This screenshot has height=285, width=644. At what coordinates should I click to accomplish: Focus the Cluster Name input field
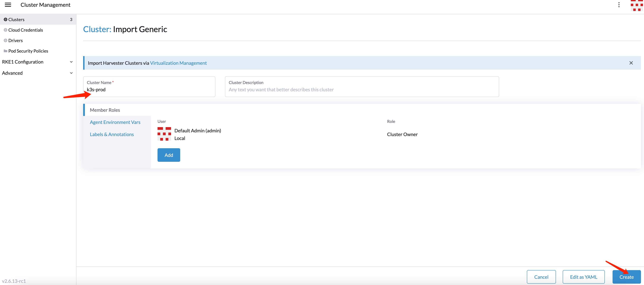click(149, 87)
